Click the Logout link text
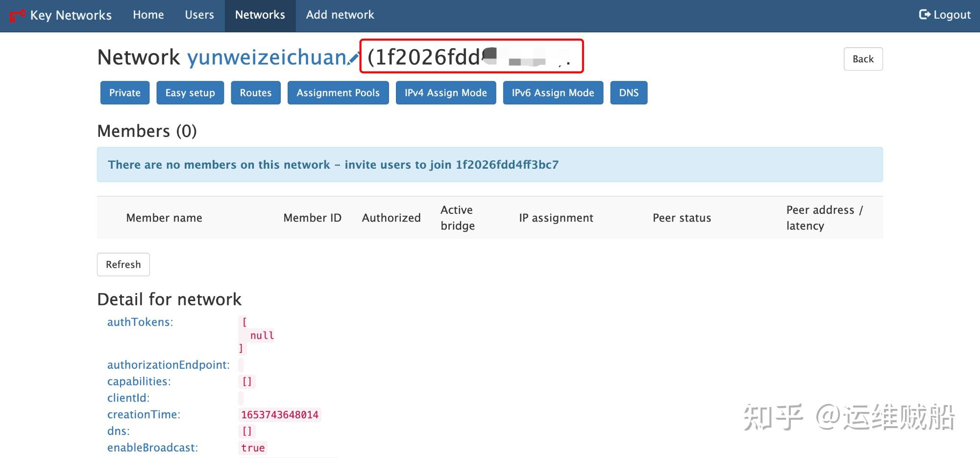 click(x=952, y=15)
